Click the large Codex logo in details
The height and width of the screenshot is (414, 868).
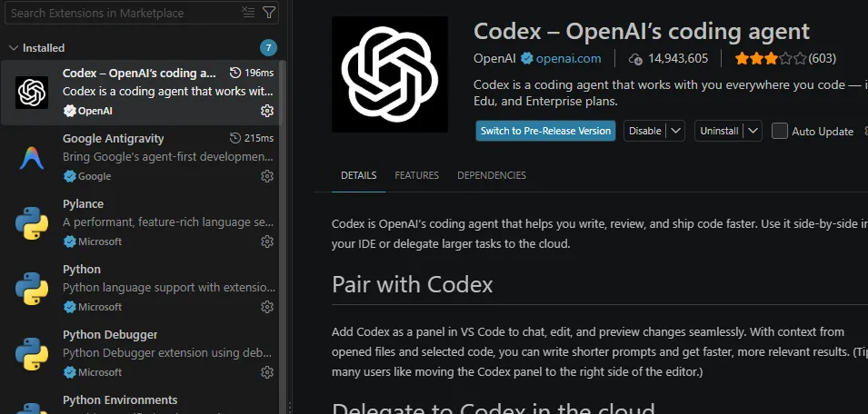(390, 74)
